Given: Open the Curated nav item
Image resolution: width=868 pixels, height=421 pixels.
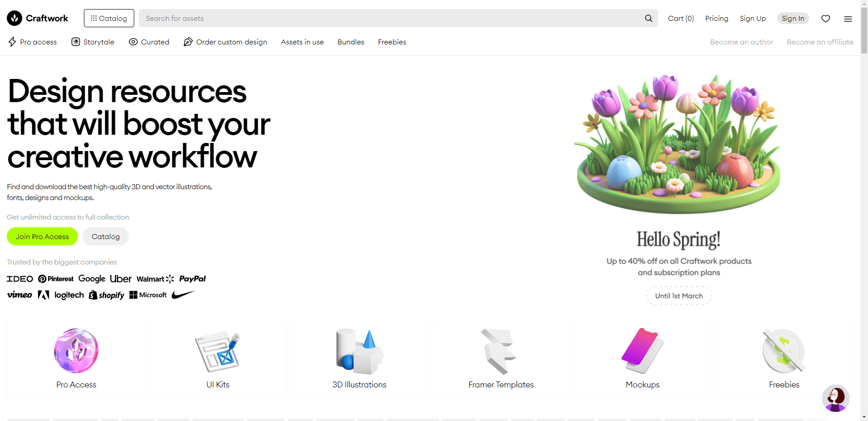Looking at the screenshot, I should (x=149, y=42).
